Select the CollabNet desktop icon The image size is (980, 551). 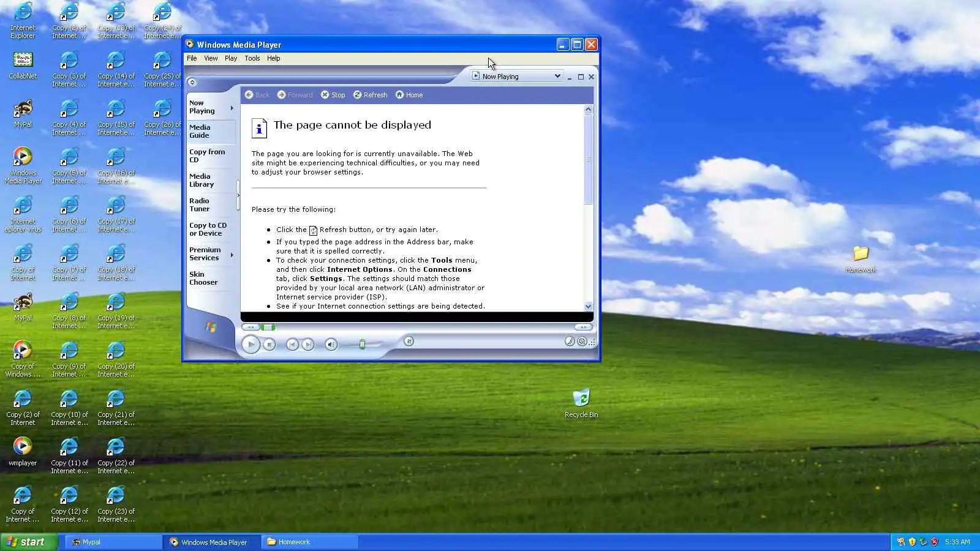[x=23, y=66]
